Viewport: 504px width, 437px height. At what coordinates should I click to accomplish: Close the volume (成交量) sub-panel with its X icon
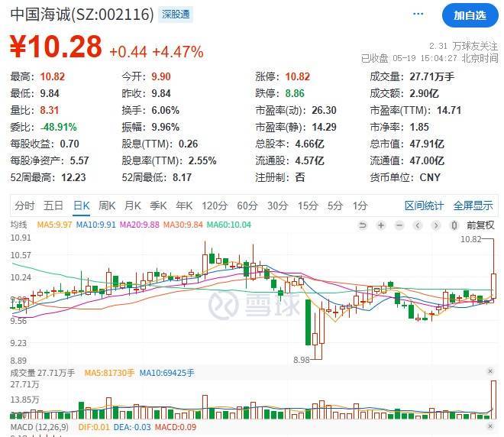pos(490,372)
